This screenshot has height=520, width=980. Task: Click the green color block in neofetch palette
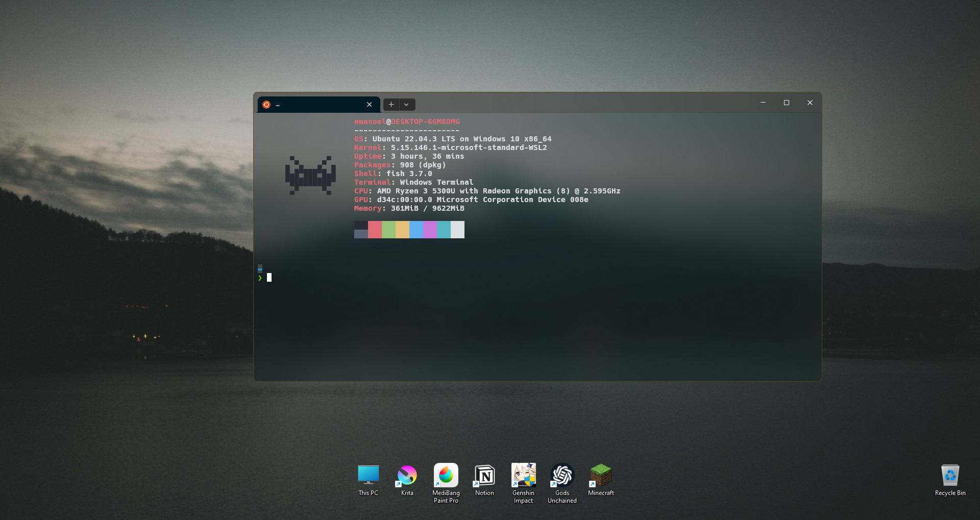(388, 230)
